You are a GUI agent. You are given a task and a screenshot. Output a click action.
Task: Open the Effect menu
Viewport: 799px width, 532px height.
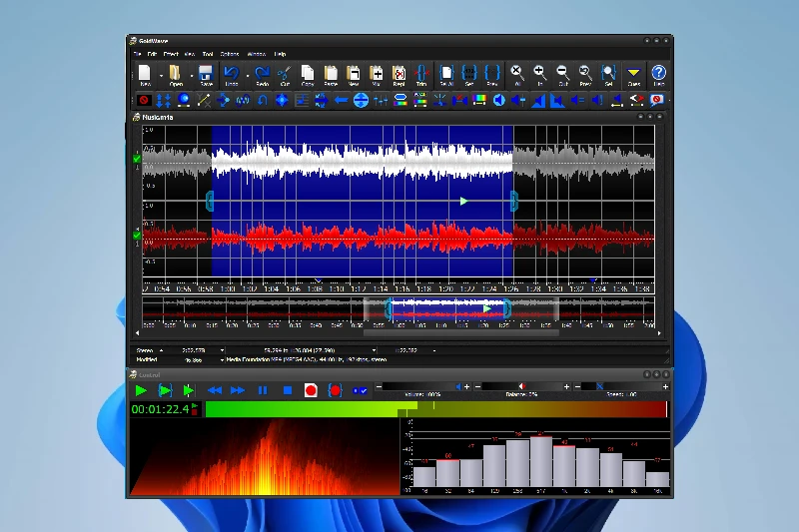pyautogui.click(x=171, y=53)
